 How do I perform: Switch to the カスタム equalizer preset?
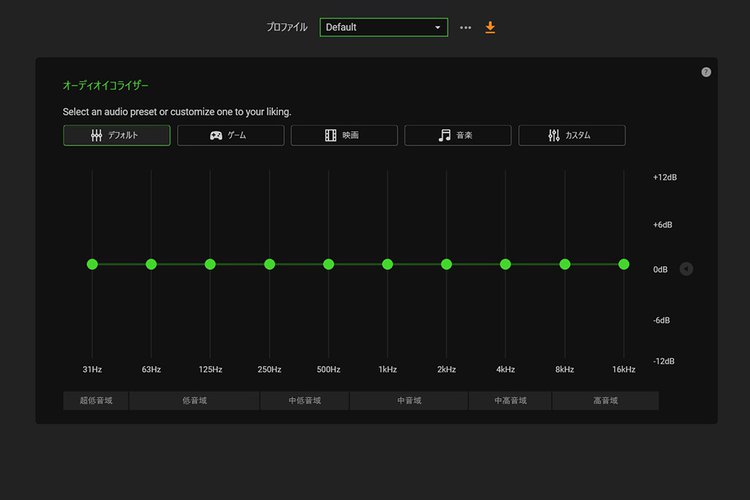click(x=571, y=135)
